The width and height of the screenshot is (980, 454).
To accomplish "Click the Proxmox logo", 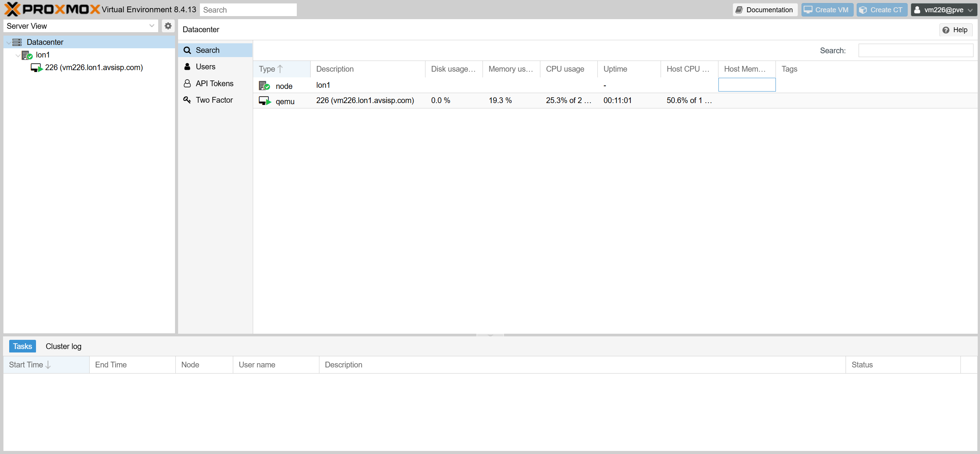I will point(52,9).
